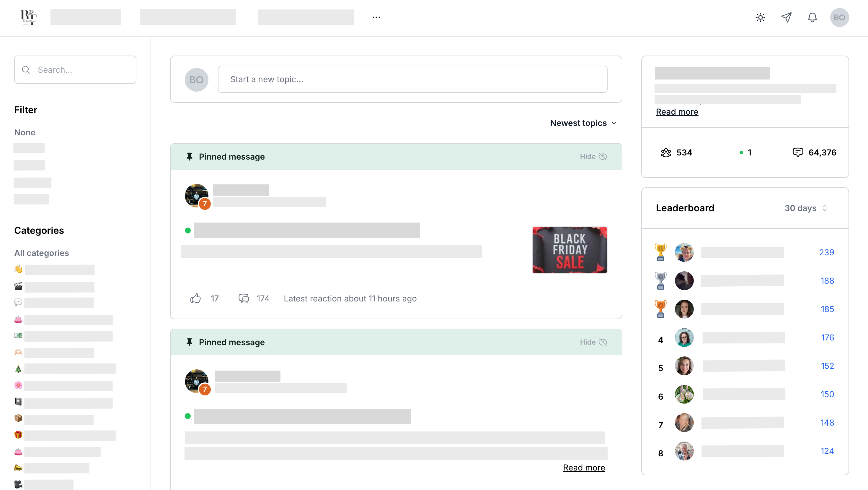Open the notifications bell
Image resolution: width=868 pixels, height=490 pixels.
pyautogui.click(x=812, y=17)
